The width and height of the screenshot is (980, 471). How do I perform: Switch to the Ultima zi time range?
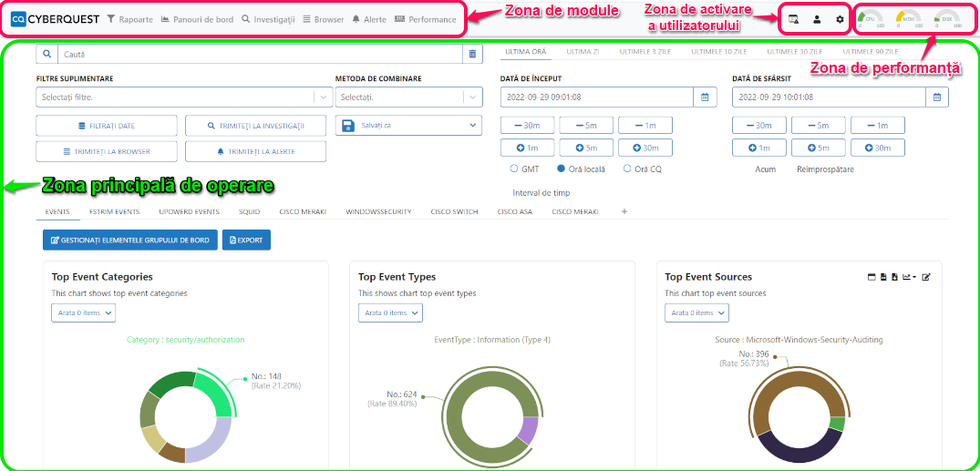click(x=582, y=52)
